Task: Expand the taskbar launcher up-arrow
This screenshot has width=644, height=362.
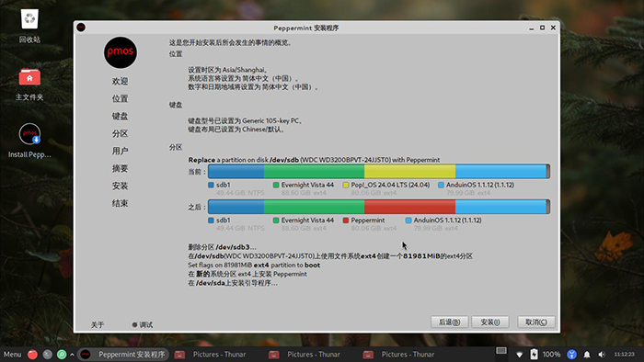Action: pyautogui.click(x=73, y=355)
